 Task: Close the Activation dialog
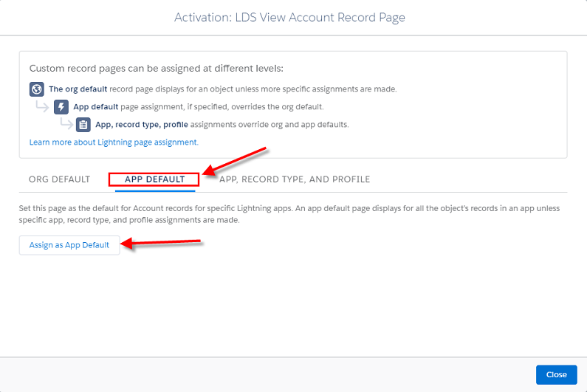tap(556, 374)
